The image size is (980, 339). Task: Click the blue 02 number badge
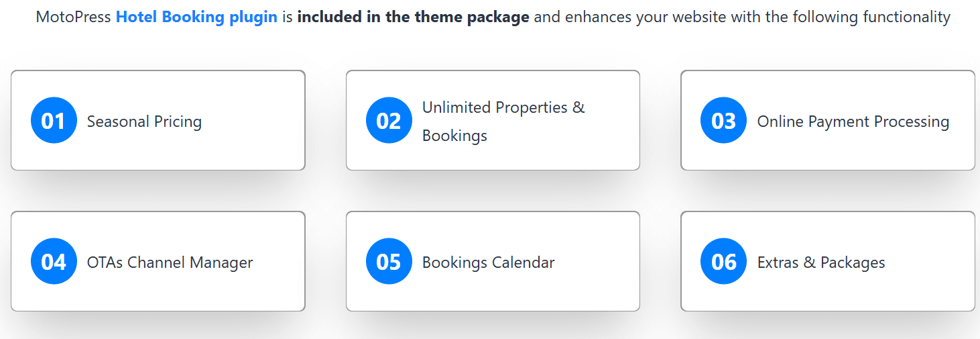click(x=389, y=121)
